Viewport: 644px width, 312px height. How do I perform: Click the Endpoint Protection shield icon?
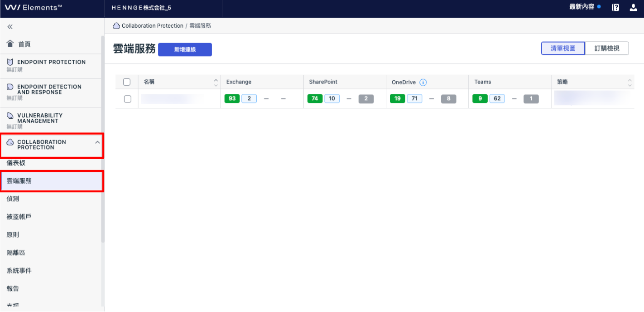(10, 62)
